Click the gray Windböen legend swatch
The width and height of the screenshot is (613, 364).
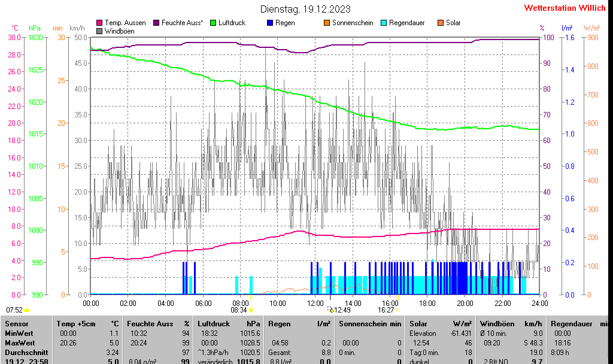tap(99, 31)
